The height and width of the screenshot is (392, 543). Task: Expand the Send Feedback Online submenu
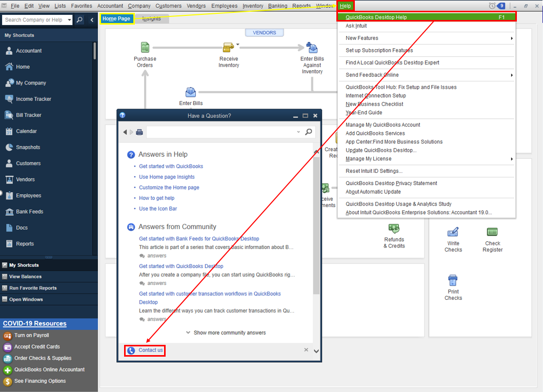click(512, 75)
